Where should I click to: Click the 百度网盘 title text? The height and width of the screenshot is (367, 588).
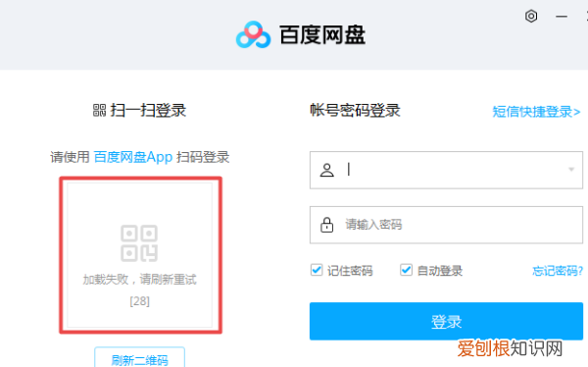pos(322,35)
